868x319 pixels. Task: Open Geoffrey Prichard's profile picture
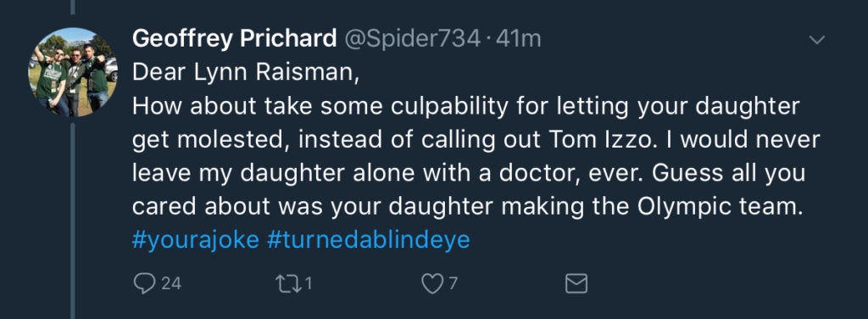pyautogui.click(x=73, y=72)
